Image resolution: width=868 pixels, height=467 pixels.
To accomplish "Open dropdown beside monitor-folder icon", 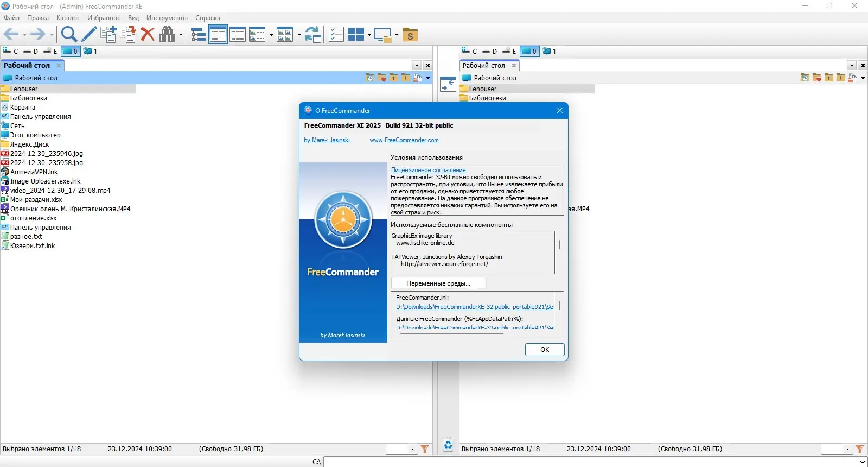I will pyautogui.click(x=397, y=35).
